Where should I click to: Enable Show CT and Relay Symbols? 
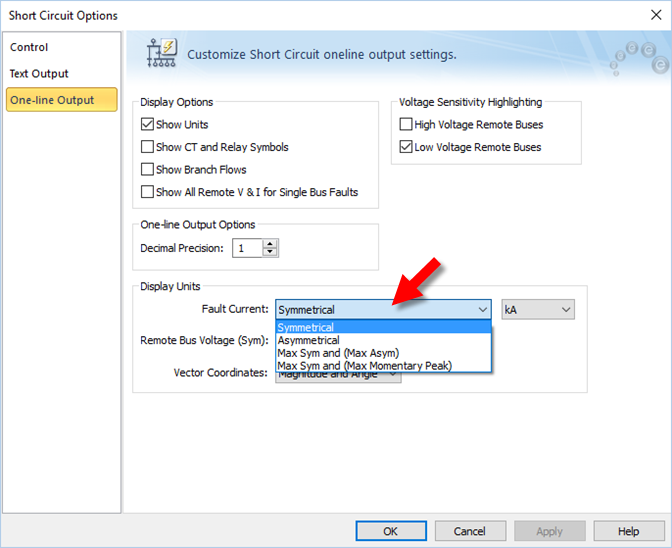point(148,147)
